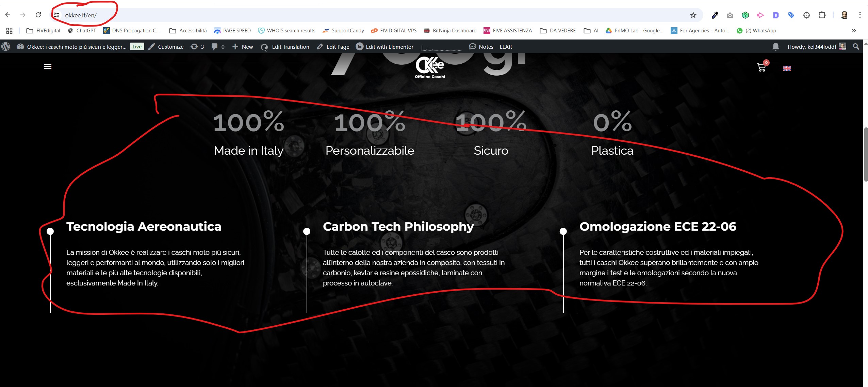Click Edit Page

(333, 47)
